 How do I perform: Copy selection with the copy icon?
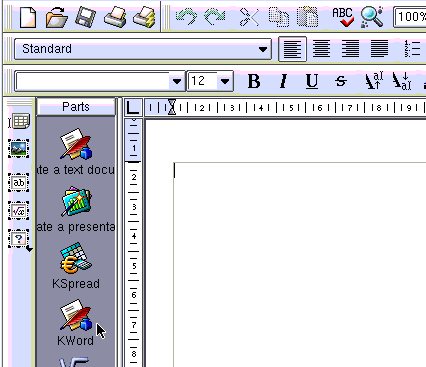[279, 17]
